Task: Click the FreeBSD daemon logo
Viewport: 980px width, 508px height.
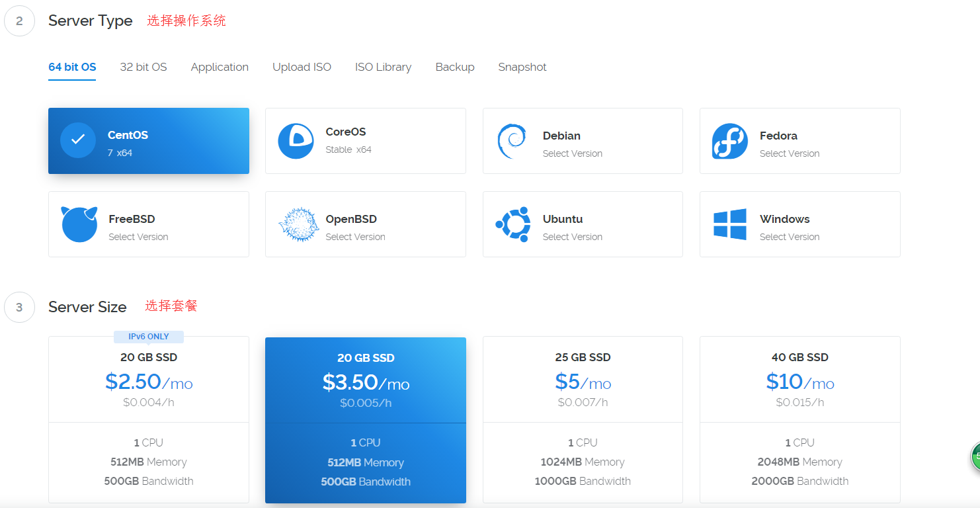Action: (79, 224)
